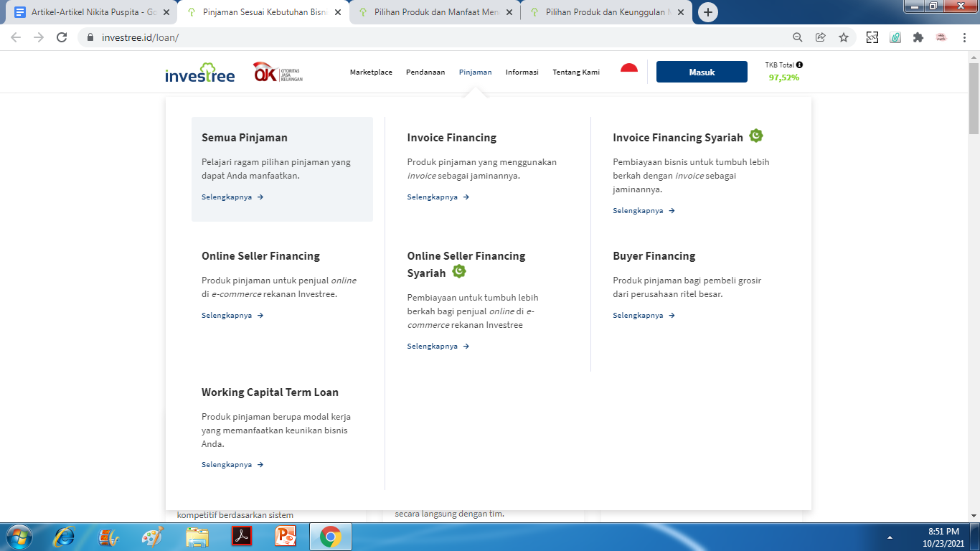Reload the page with refresh icon
980x551 pixels.
(x=62, y=37)
